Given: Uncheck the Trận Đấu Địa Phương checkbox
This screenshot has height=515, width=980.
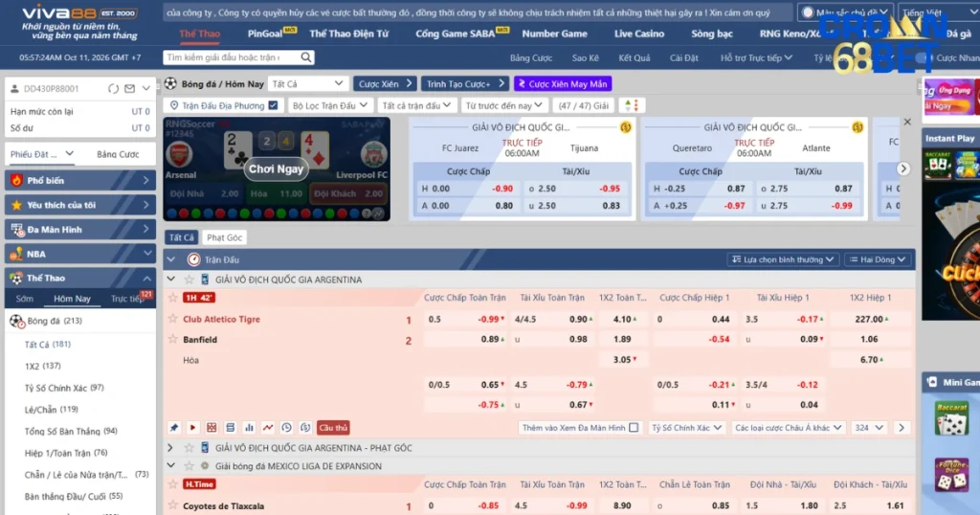Looking at the screenshot, I should coord(273,105).
